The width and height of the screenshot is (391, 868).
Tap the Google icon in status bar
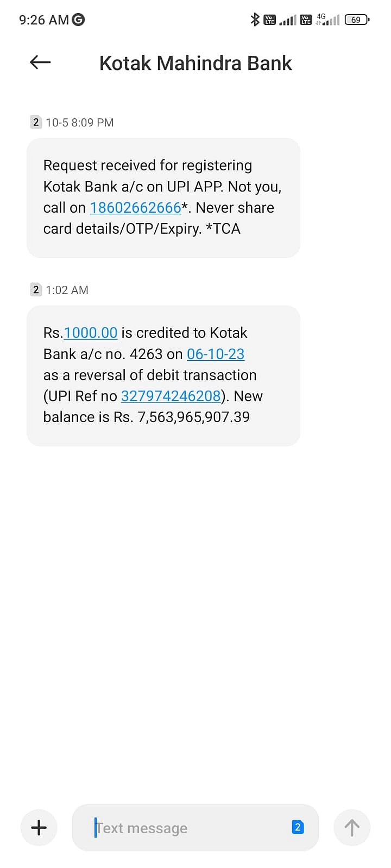pos(79,20)
